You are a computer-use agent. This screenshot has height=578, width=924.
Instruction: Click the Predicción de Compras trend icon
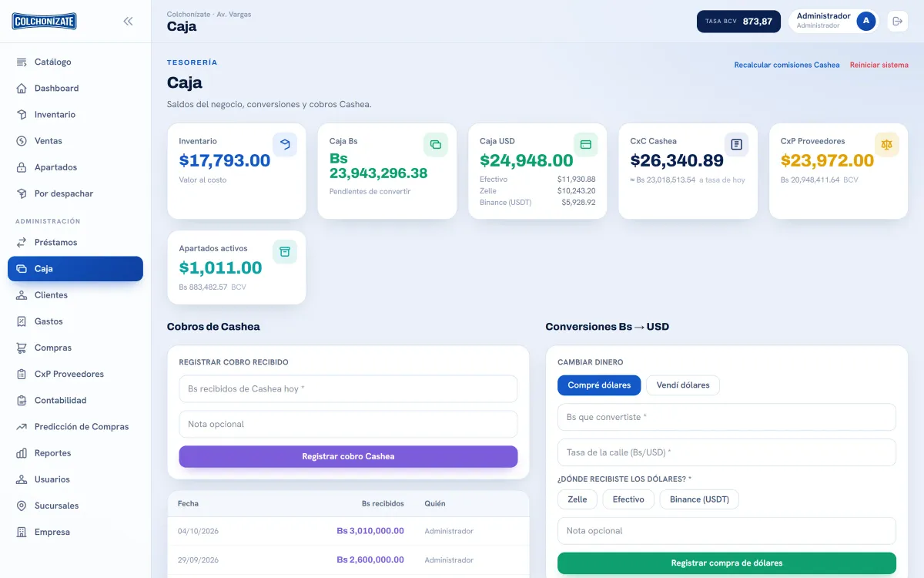[22, 426]
